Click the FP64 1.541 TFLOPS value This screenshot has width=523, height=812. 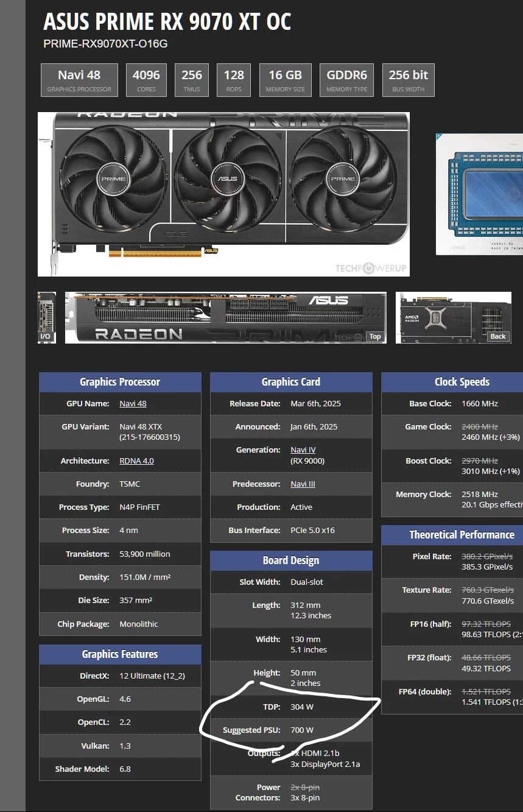[x=486, y=702]
